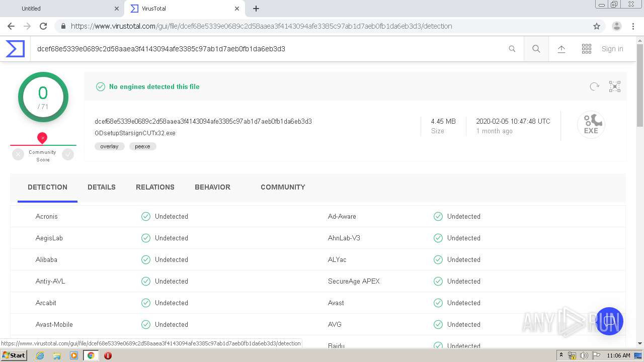The image size is (644, 362).
Task: Click the peexe tag
Action: pyautogui.click(x=142, y=146)
